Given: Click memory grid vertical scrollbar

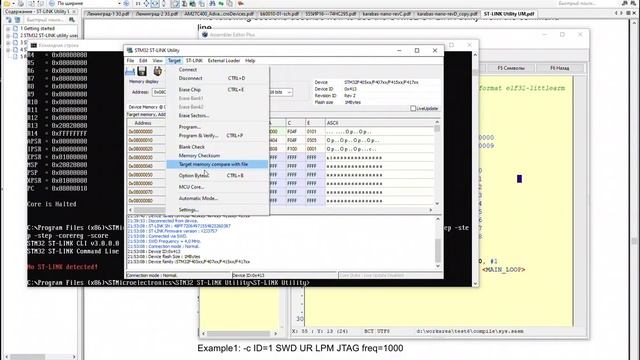Looking at the screenshot, I should coord(437,162).
